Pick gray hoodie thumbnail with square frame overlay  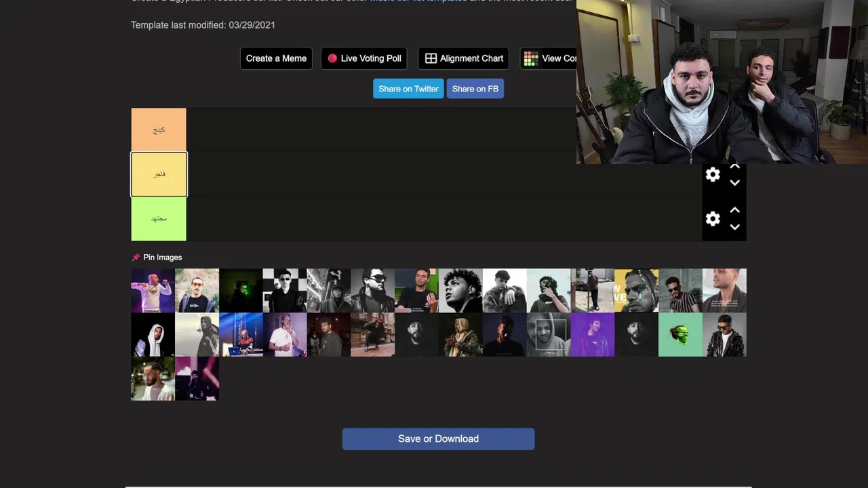(x=549, y=334)
